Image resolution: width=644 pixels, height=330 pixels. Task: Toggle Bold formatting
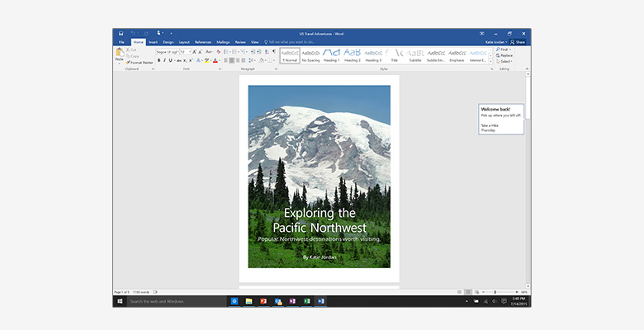pyautogui.click(x=159, y=60)
